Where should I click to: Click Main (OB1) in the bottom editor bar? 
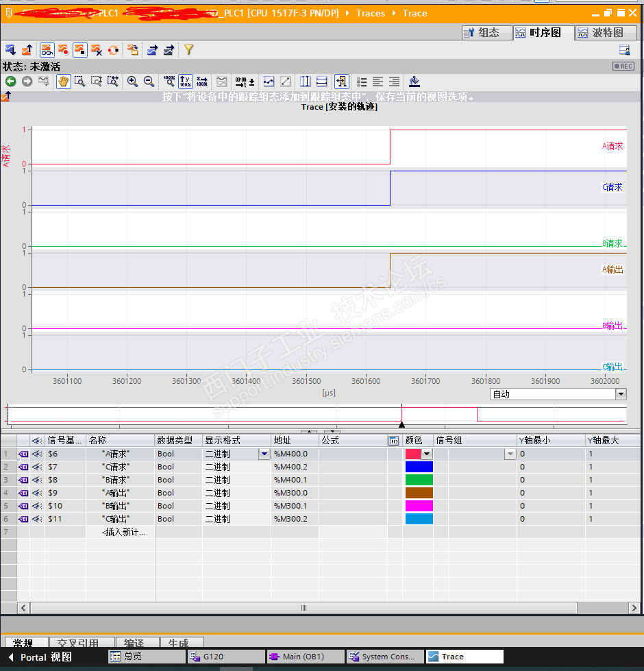click(306, 657)
